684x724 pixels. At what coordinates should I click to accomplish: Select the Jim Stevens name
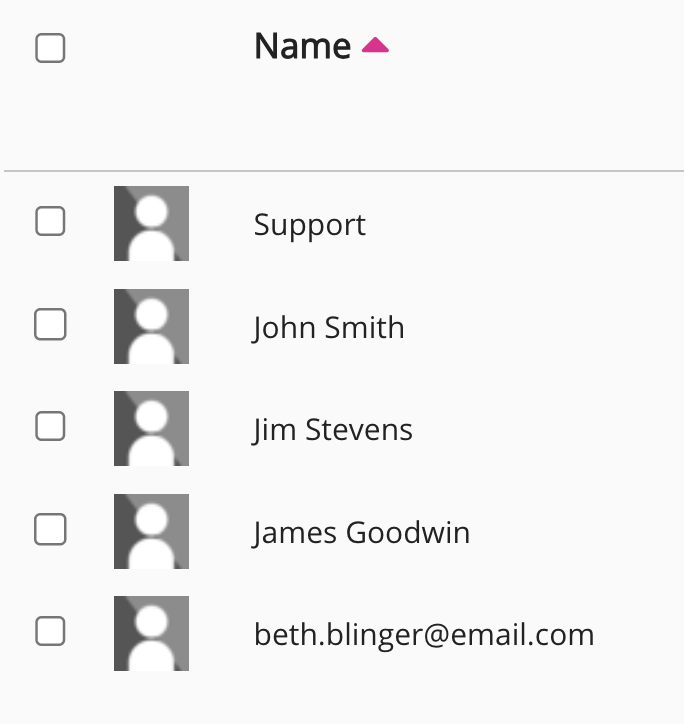click(332, 430)
